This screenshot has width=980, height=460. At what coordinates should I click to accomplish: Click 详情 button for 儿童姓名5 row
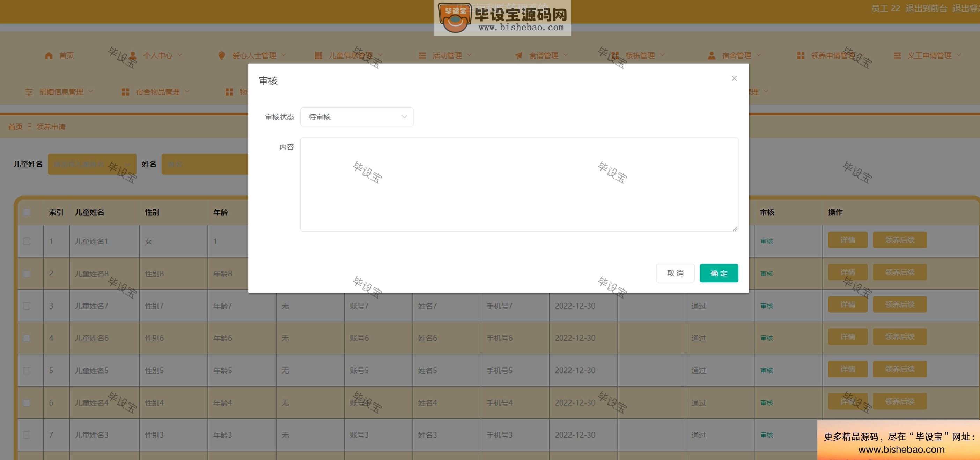tap(848, 369)
